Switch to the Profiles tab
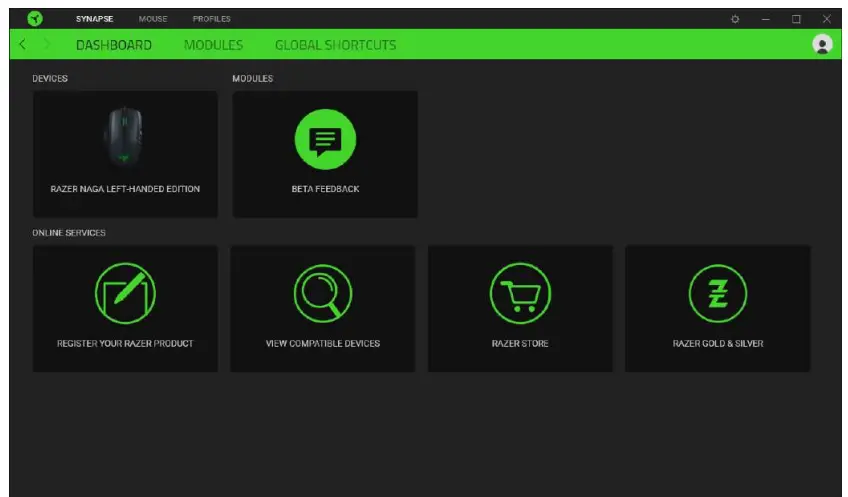This screenshot has height=497, width=848. click(211, 19)
